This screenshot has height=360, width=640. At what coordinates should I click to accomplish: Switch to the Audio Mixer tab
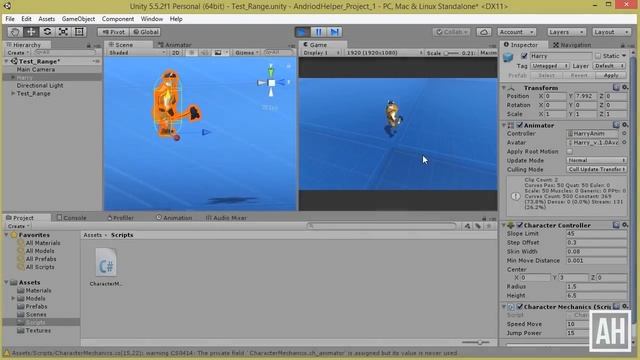(x=226, y=218)
